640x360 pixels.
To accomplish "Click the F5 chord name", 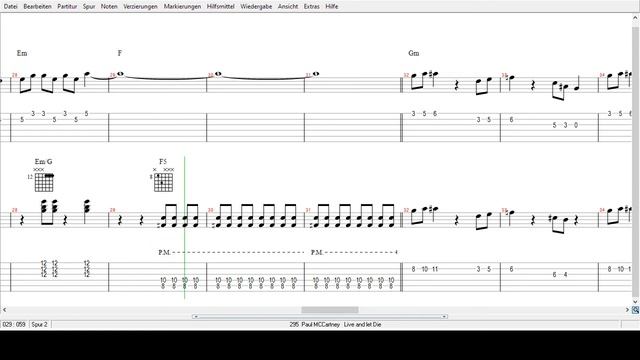I will (163, 162).
